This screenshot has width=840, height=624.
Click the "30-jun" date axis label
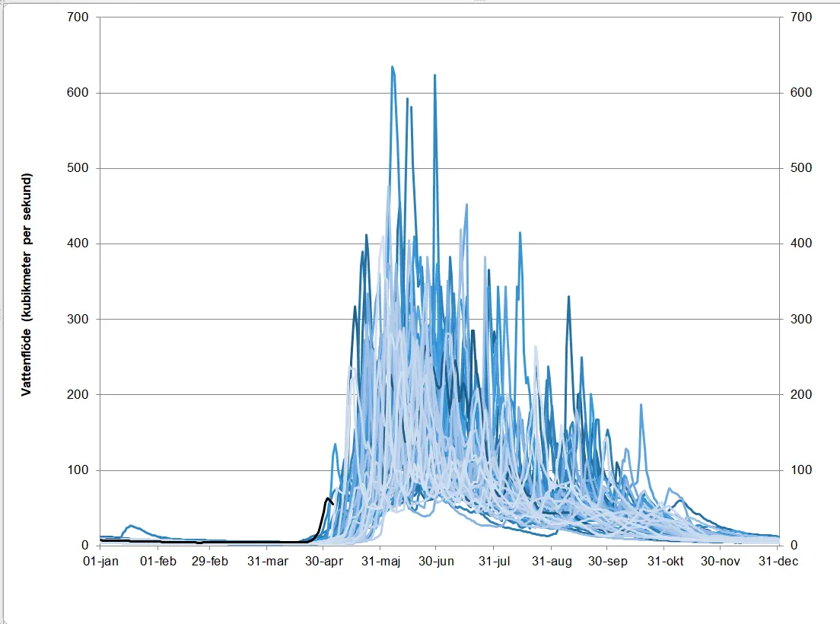pos(436,562)
